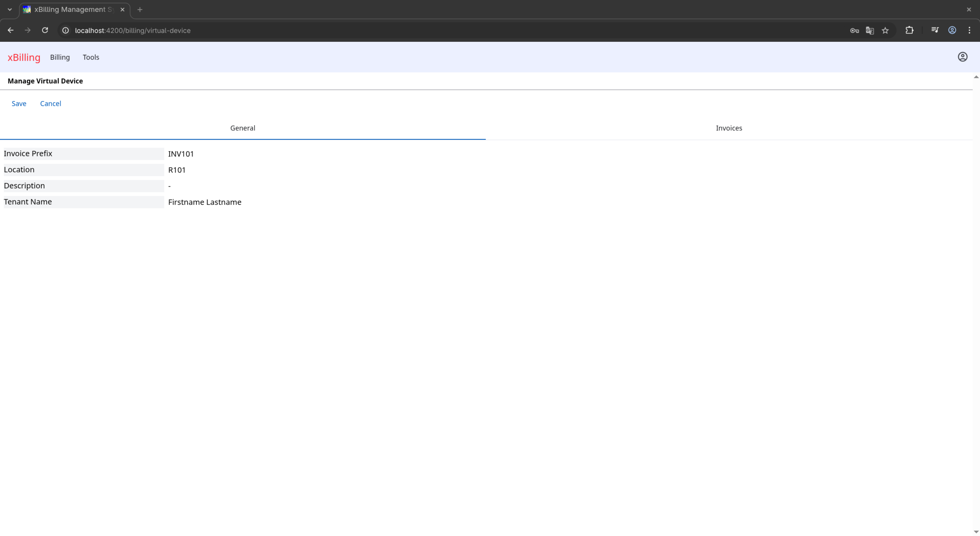Viewport: 980px width, 536px height.
Task: Click the browser reload page icon
Action: tap(45, 30)
